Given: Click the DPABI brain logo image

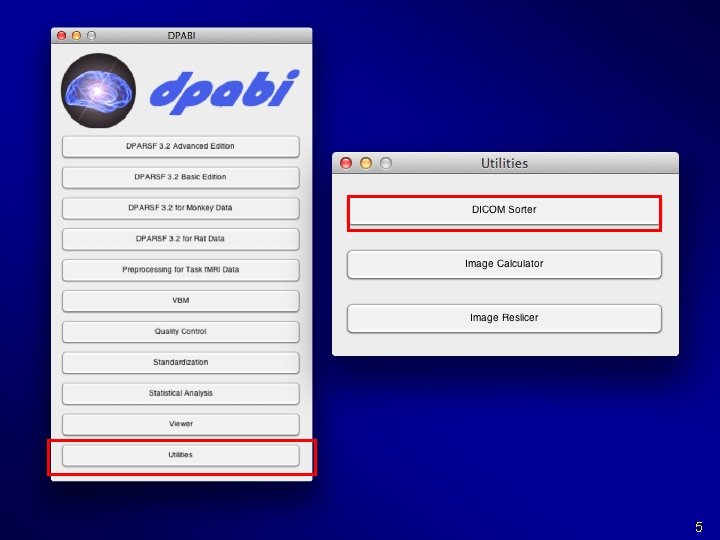Looking at the screenshot, I should click(x=98, y=90).
